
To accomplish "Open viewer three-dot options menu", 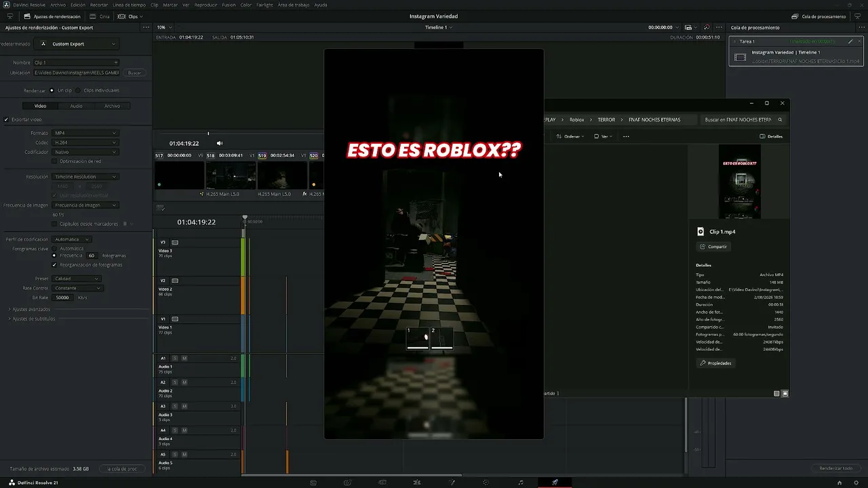I will click(719, 27).
